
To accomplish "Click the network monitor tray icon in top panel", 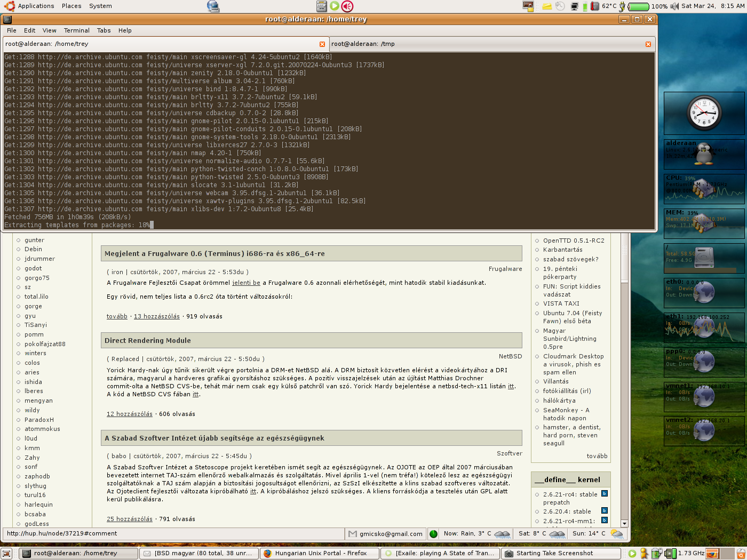I will [575, 6].
